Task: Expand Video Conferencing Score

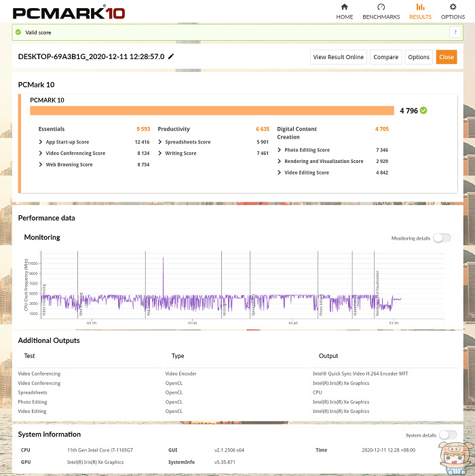Action: [x=41, y=153]
